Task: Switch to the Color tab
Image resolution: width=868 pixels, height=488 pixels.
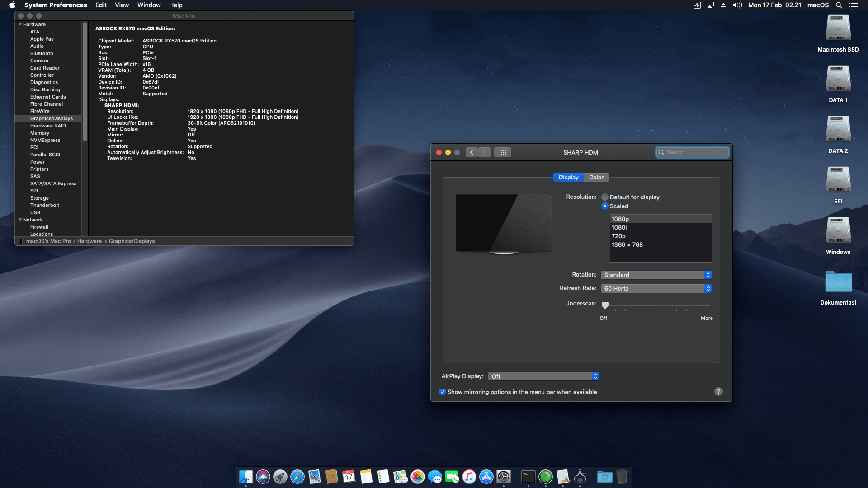Action: [596, 178]
